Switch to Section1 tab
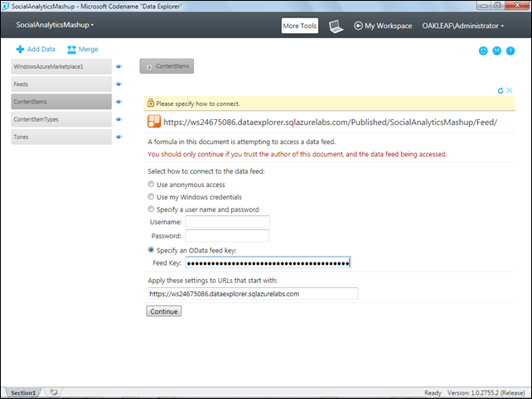This screenshot has height=399, width=532. (23, 392)
